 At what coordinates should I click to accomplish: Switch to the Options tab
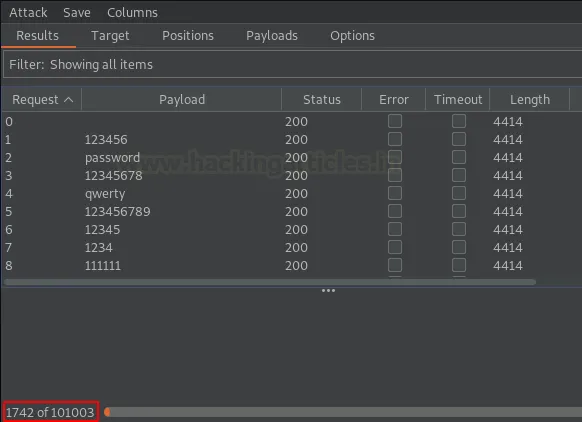point(352,36)
